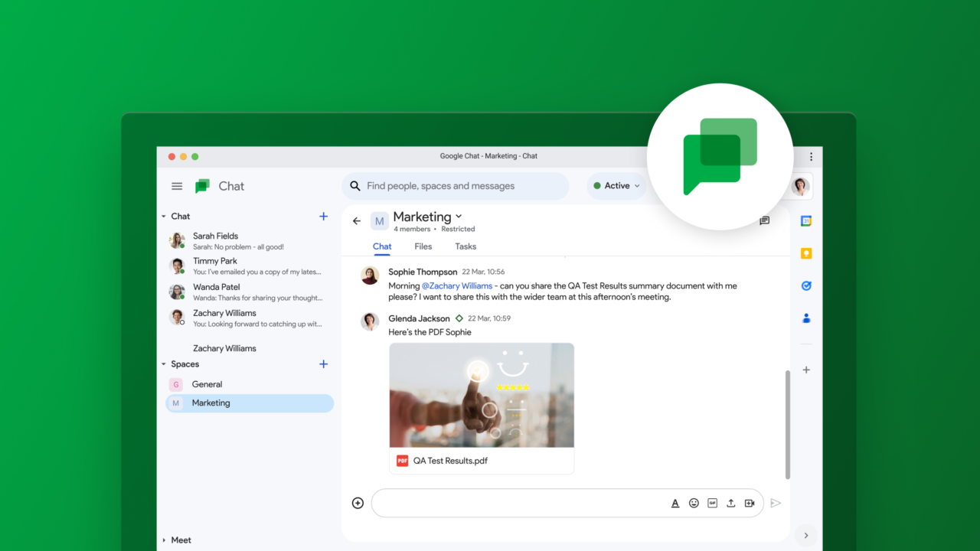The image size is (980, 551).
Task: Click Sophie Thompson's avatar
Action: [x=370, y=275]
